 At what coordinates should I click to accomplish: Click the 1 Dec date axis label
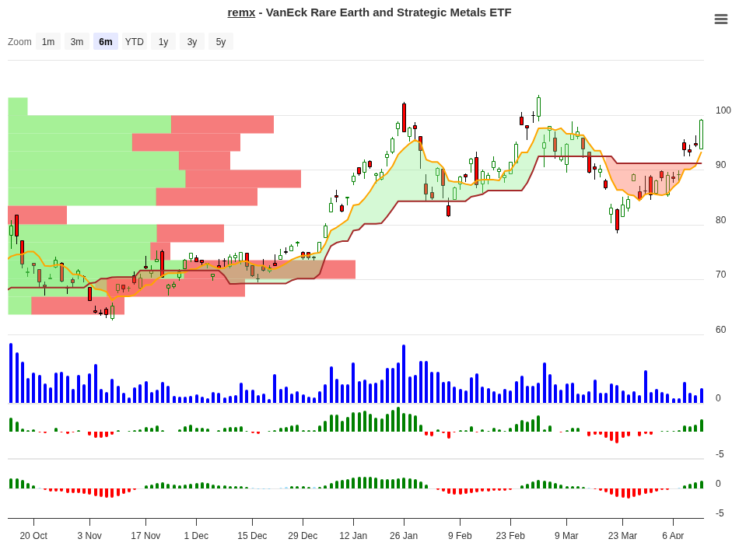196,535
